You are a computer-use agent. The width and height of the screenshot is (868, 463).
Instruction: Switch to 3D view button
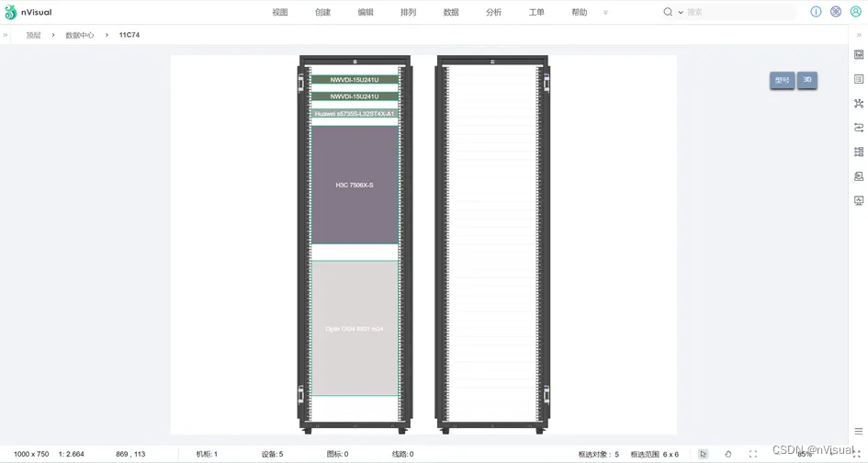807,80
